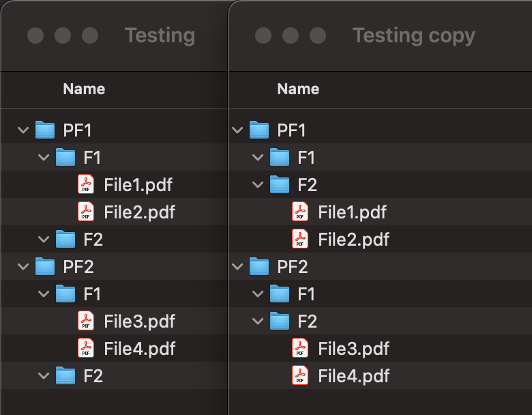Image resolution: width=532 pixels, height=415 pixels.
Task: Select F2 row under PF2 in Testing window
Action: click(x=114, y=375)
